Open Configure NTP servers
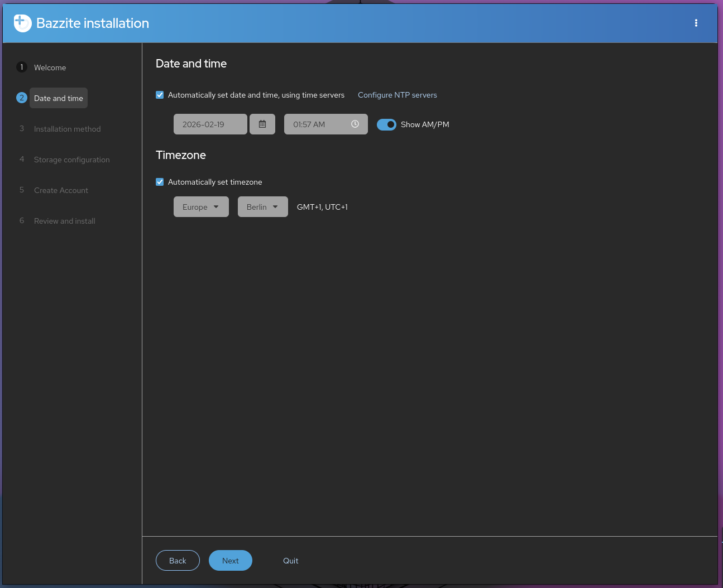Image resolution: width=723 pixels, height=588 pixels. [397, 95]
